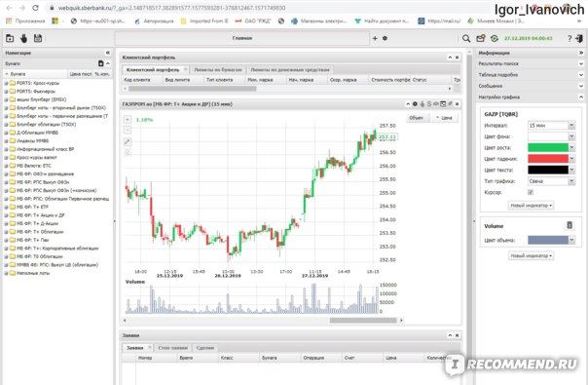Expand МБ ФР: Т+ Акции и ДР folder
Image resolution: width=588 pixels, height=385 pixels.
point(6,215)
